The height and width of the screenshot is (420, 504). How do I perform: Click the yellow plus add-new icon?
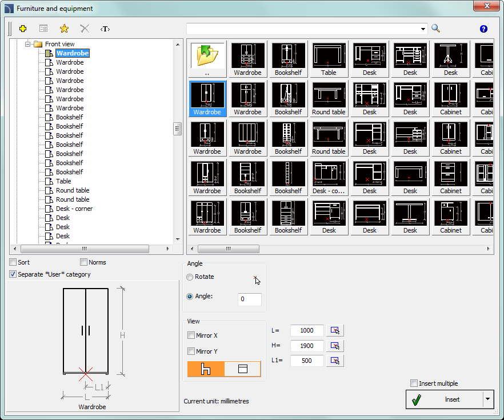[x=23, y=29]
